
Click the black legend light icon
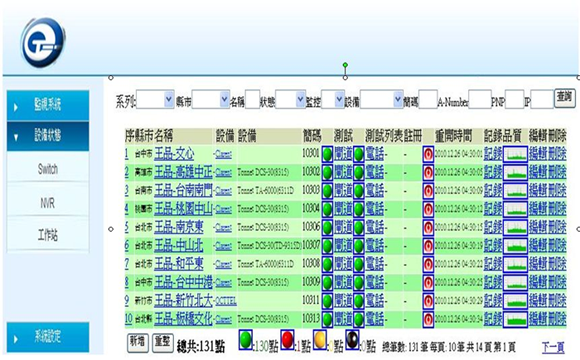point(352,339)
